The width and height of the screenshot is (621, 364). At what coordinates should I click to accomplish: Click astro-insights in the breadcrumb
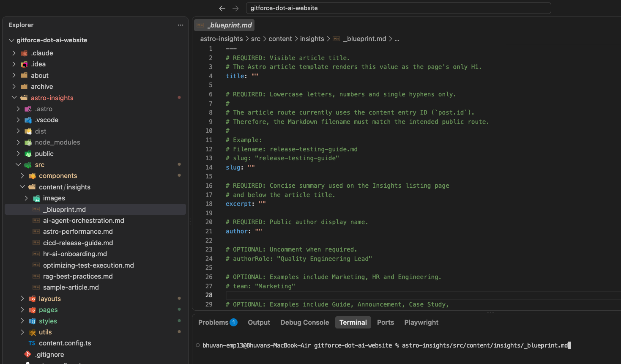pos(222,39)
